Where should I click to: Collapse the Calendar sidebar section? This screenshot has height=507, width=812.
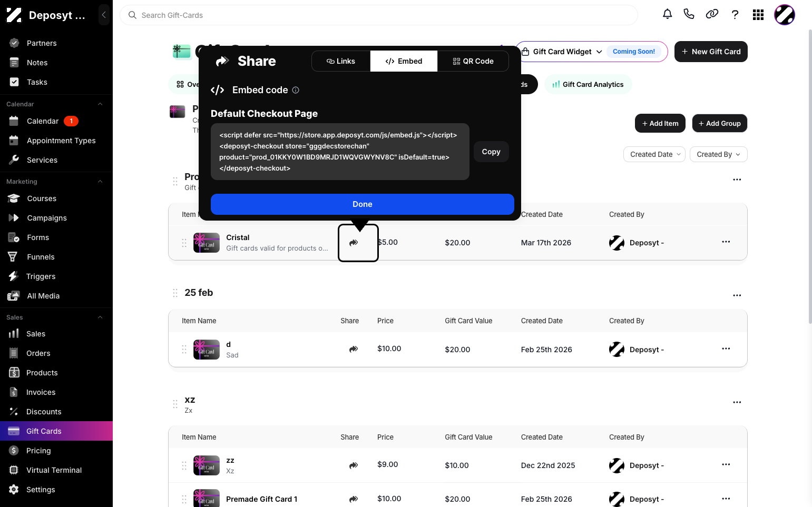pos(100,104)
